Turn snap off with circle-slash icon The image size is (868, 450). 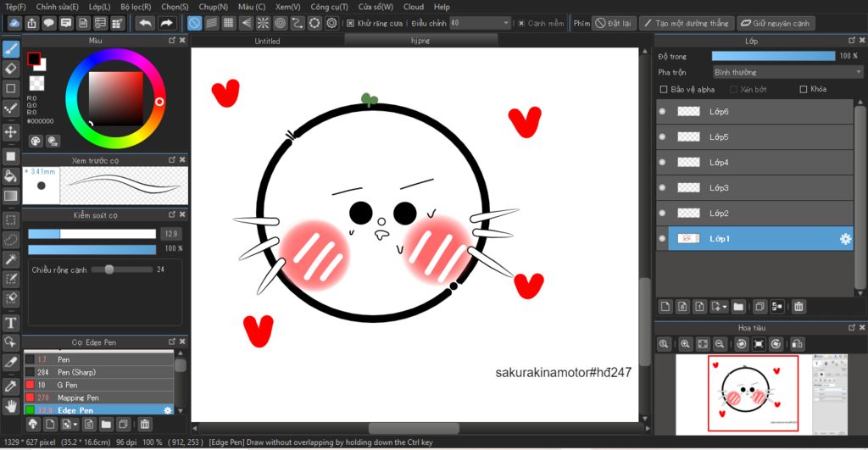(194, 23)
